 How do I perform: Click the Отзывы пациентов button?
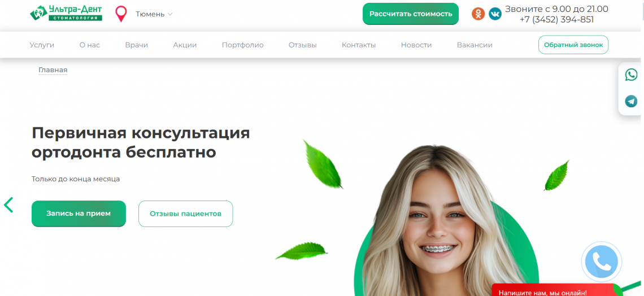click(x=186, y=214)
